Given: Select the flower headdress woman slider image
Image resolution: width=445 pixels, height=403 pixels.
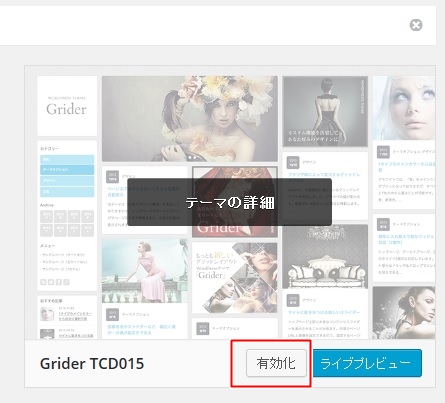Looking at the screenshot, I should [x=190, y=119].
